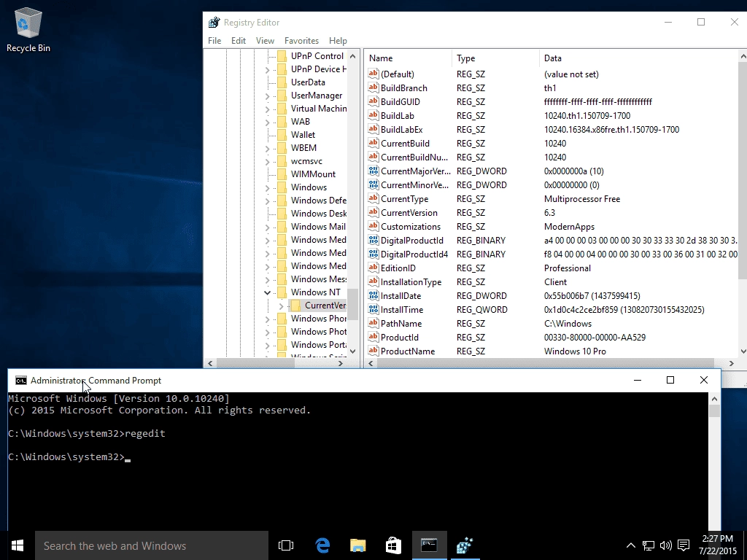This screenshot has height=560, width=747.
Task: Expand the Windows Defender tree node
Action: click(x=267, y=201)
